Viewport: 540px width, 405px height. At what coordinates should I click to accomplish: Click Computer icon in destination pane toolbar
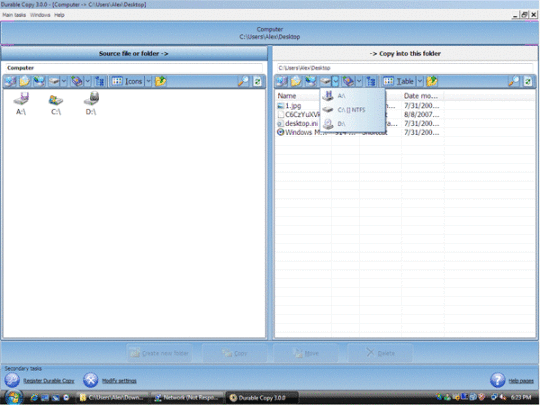[x=282, y=81]
